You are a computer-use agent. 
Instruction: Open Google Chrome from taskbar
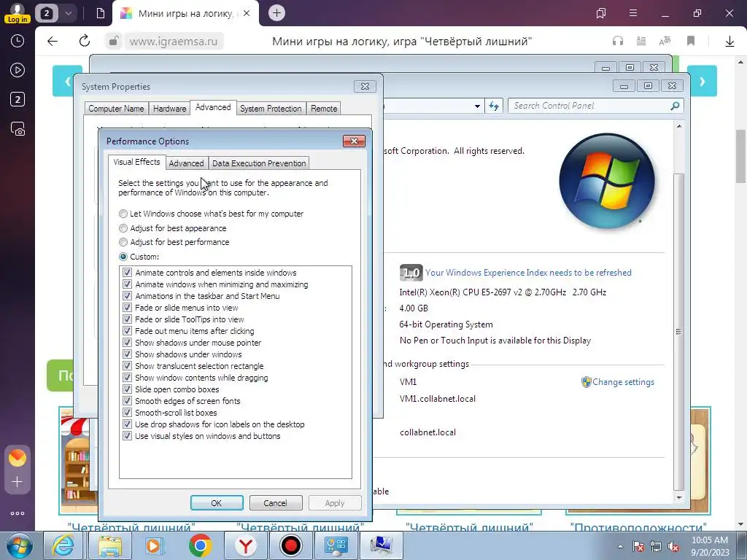tap(200, 545)
